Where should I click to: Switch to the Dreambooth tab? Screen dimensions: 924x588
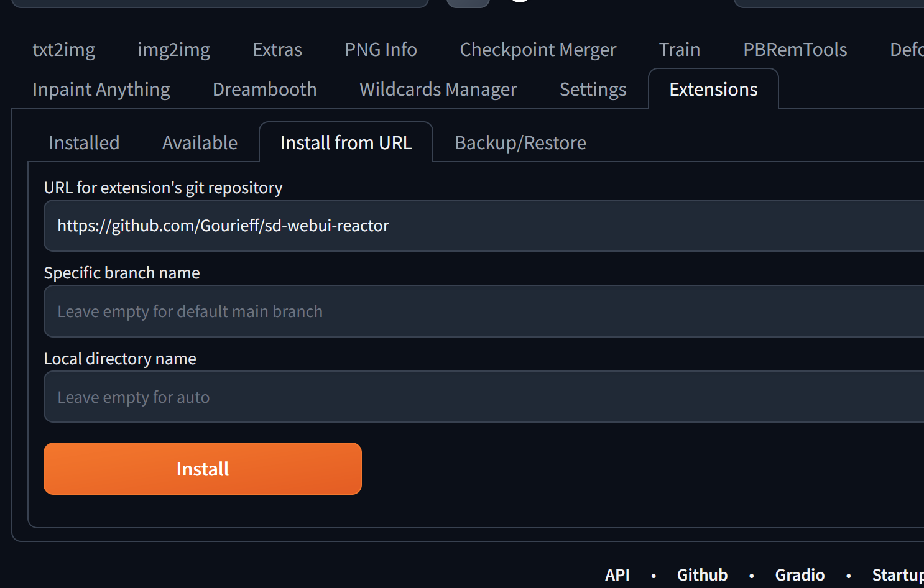tap(264, 89)
